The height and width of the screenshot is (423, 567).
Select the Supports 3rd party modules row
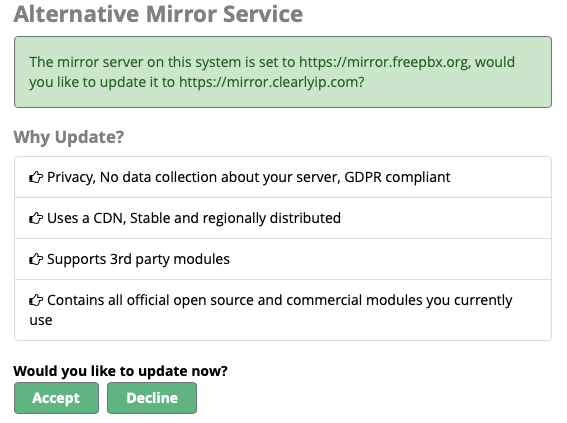283,259
